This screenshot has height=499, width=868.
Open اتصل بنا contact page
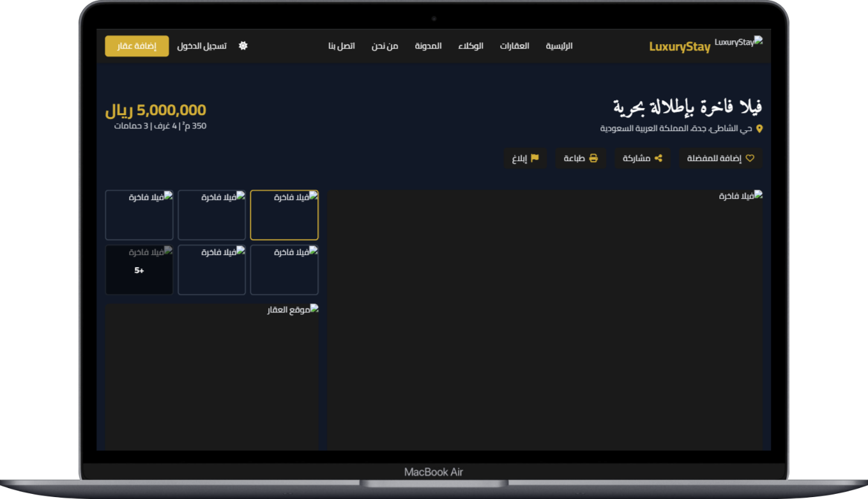pyautogui.click(x=342, y=46)
